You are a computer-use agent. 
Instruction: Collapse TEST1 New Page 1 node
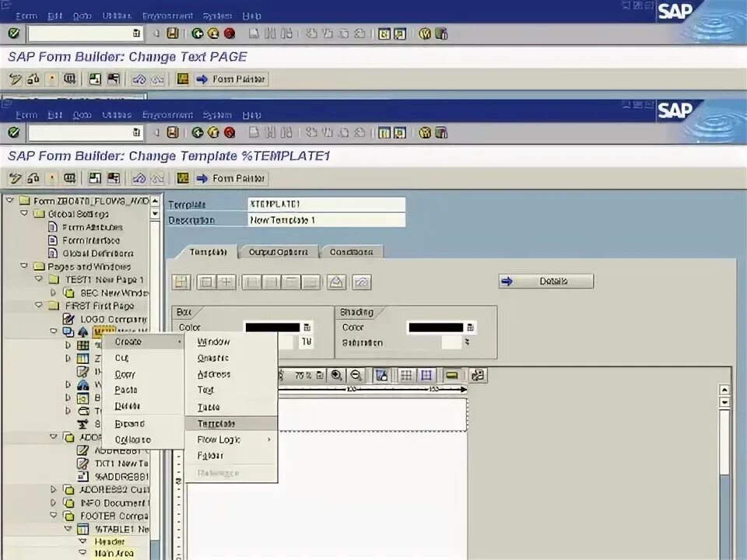39,279
